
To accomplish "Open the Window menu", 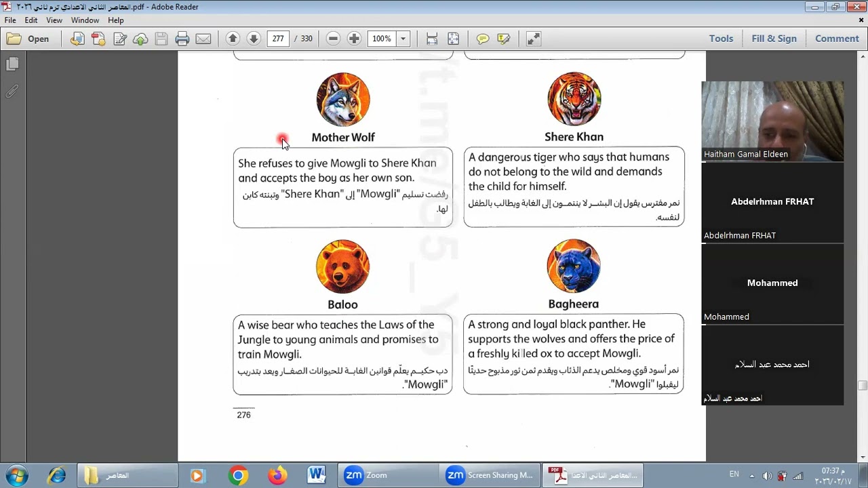I will coord(85,20).
